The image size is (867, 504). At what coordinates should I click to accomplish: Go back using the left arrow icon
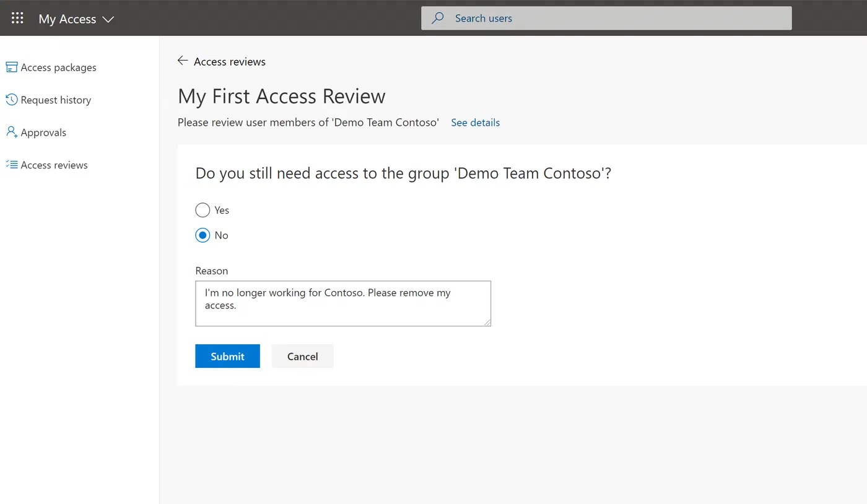click(x=182, y=61)
